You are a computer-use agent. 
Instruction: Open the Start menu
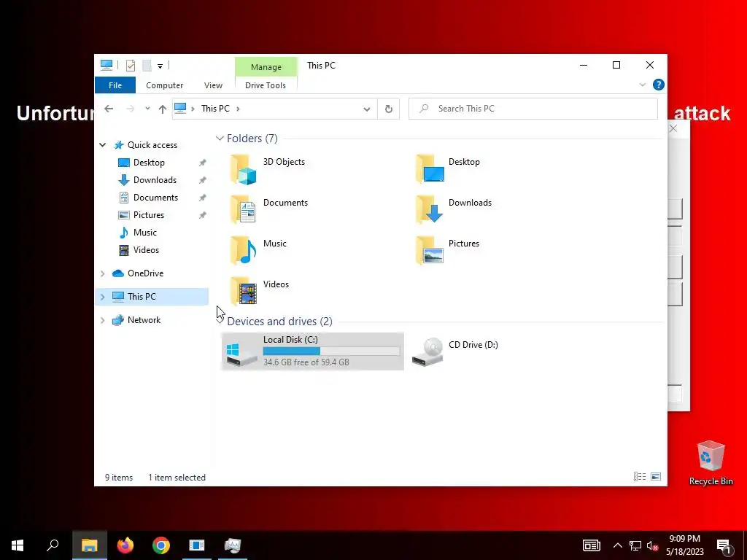point(18,545)
